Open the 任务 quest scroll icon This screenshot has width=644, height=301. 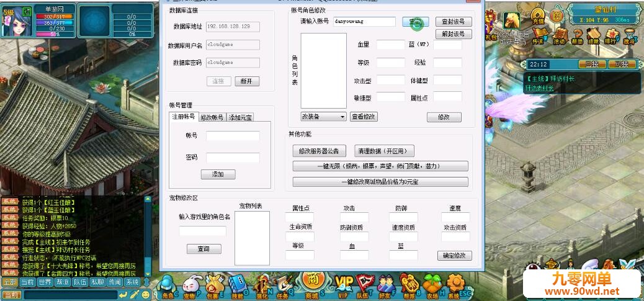point(284,286)
